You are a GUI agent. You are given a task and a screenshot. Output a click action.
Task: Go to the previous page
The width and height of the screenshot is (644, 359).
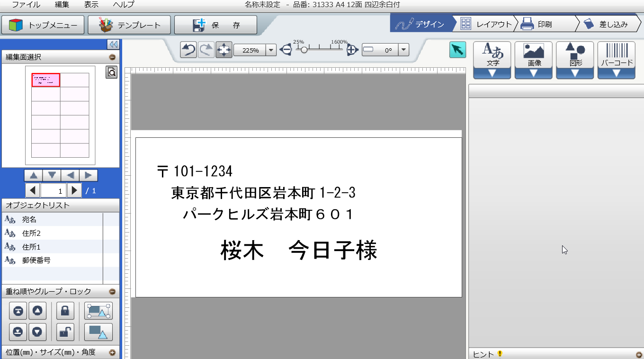33,191
